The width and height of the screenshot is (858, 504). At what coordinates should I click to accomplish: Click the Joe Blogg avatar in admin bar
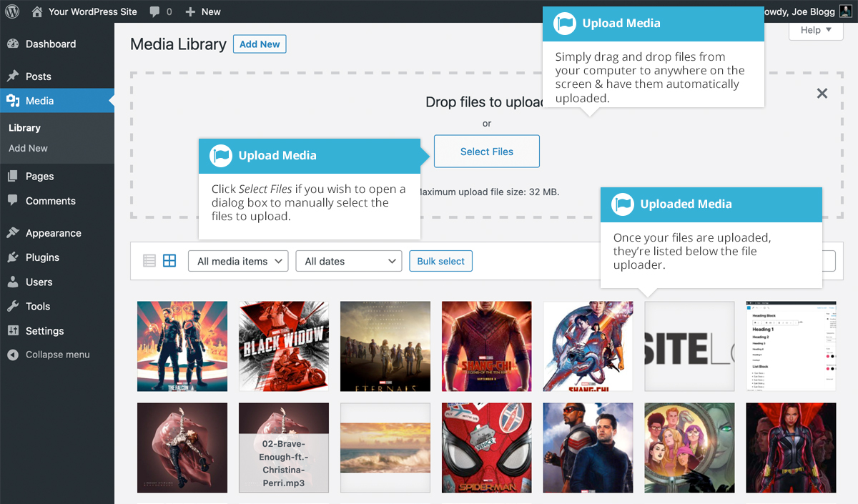pyautogui.click(x=845, y=11)
